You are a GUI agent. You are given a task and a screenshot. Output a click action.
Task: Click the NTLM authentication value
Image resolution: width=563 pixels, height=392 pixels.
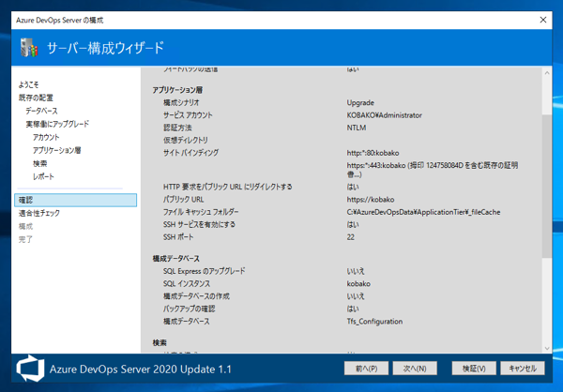[x=357, y=128]
